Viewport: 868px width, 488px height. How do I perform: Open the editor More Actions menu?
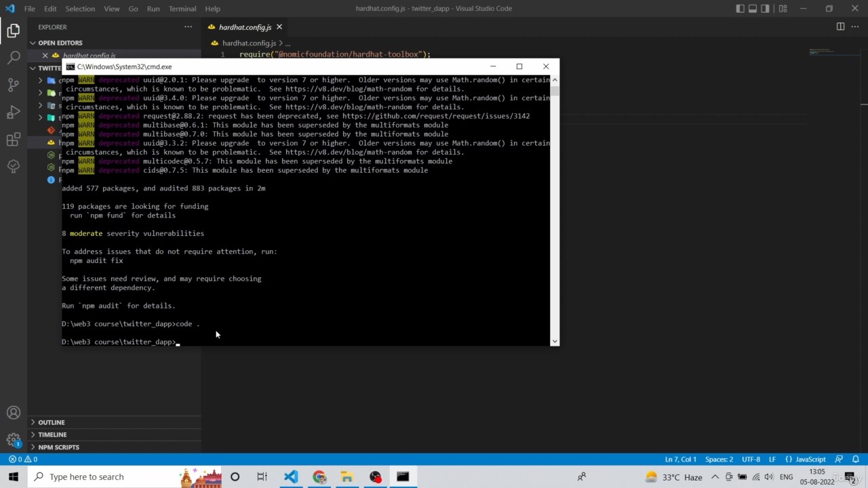pos(855,26)
